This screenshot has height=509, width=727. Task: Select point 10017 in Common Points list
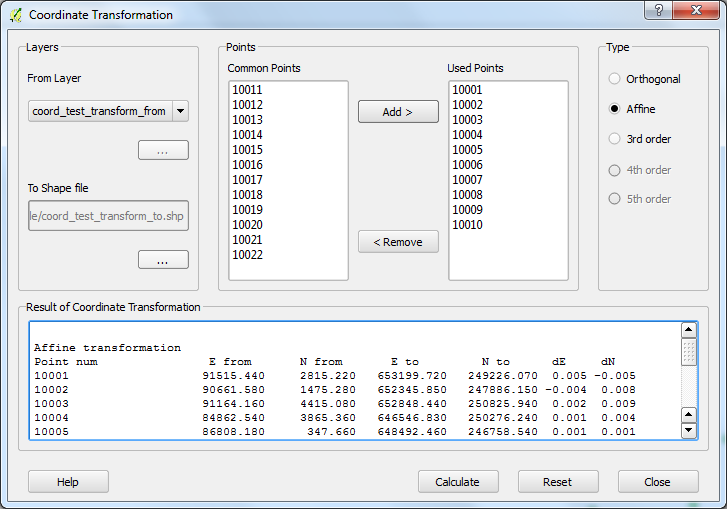248,180
